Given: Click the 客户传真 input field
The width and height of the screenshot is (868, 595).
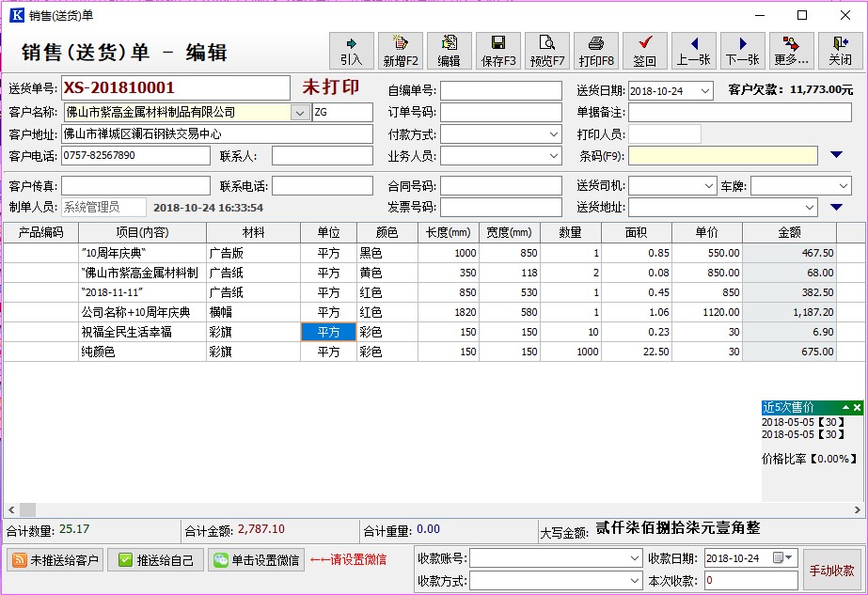Looking at the screenshot, I should (x=135, y=186).
